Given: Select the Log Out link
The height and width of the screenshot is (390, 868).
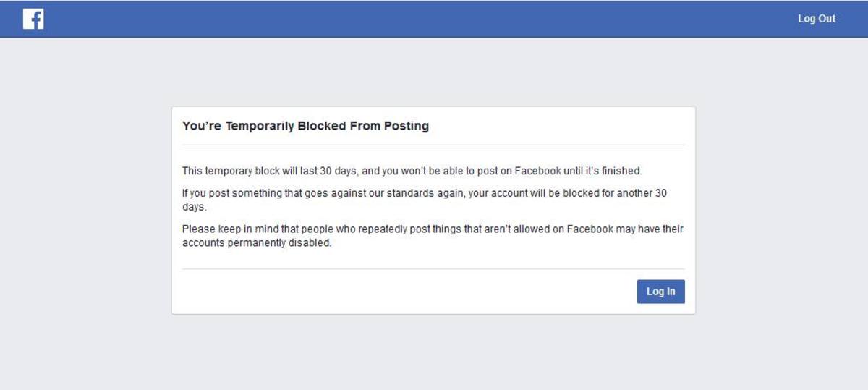Looking at the screenshot, I should 817,19.
